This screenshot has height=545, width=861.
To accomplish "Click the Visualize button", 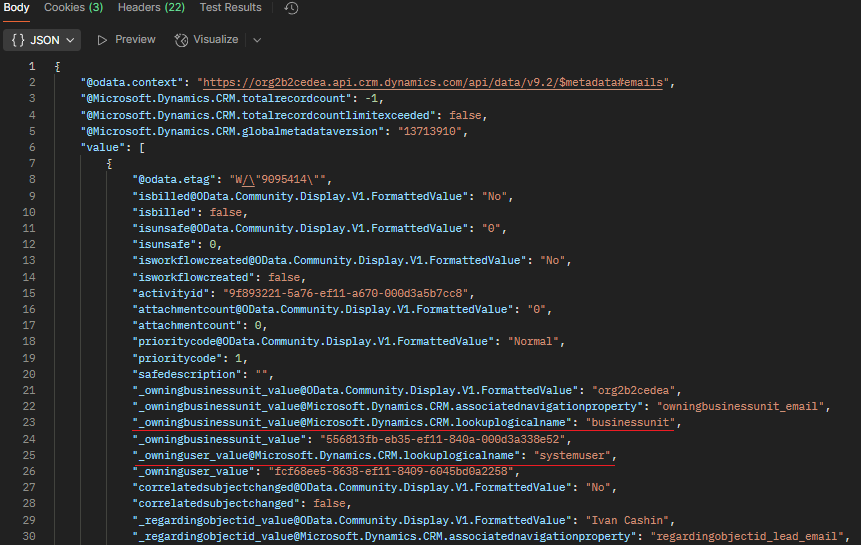I will coord(206,40).
